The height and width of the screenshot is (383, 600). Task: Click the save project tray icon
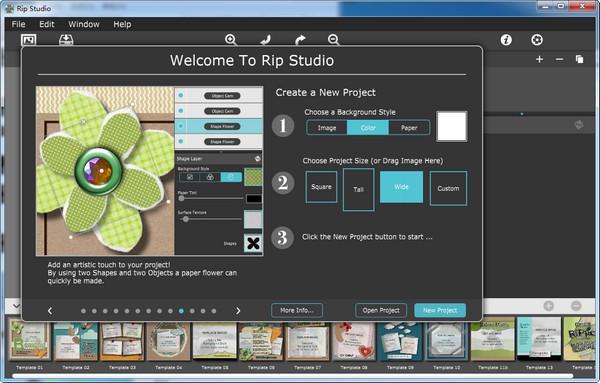(x=66, y=40)
